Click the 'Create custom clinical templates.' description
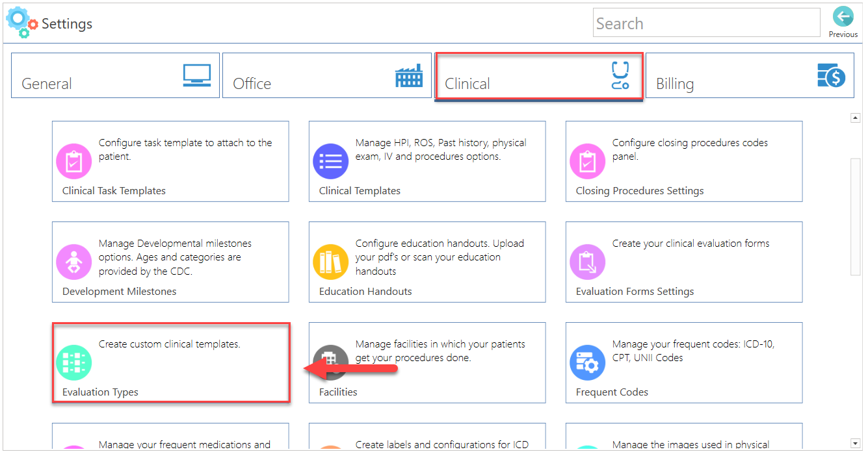The height and width of the screenshot is (454, 868). coord(169,344)
